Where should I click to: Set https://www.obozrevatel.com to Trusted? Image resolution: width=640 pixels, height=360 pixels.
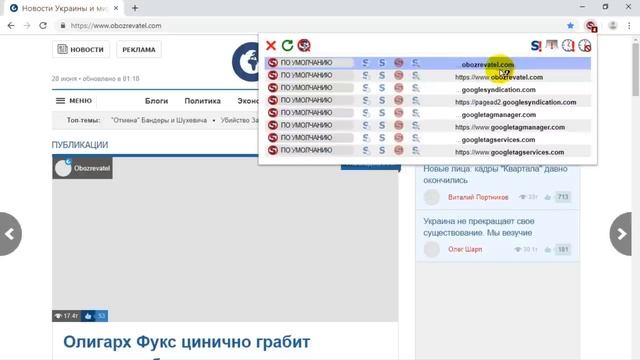[x=382, y=76]
